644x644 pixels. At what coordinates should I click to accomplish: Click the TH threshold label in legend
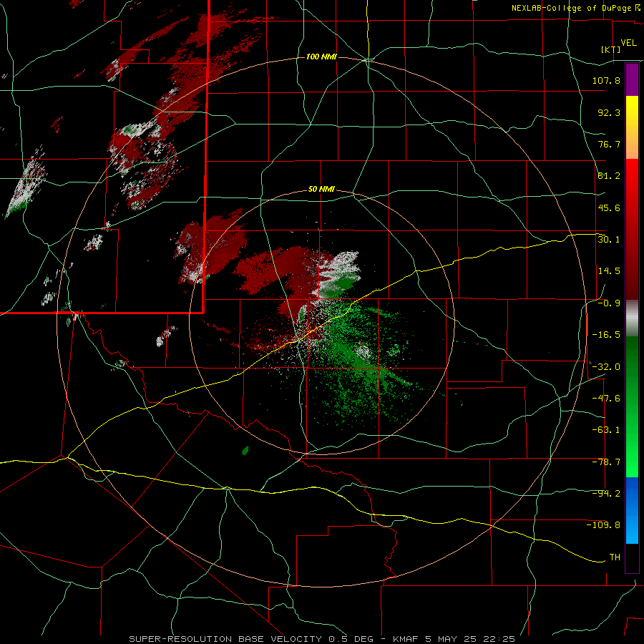615,557
